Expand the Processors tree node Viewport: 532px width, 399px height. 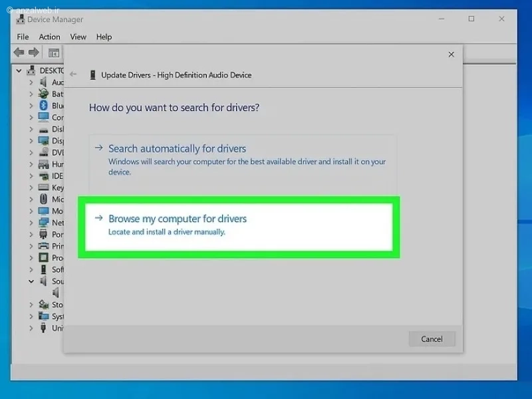click(31, 258)
